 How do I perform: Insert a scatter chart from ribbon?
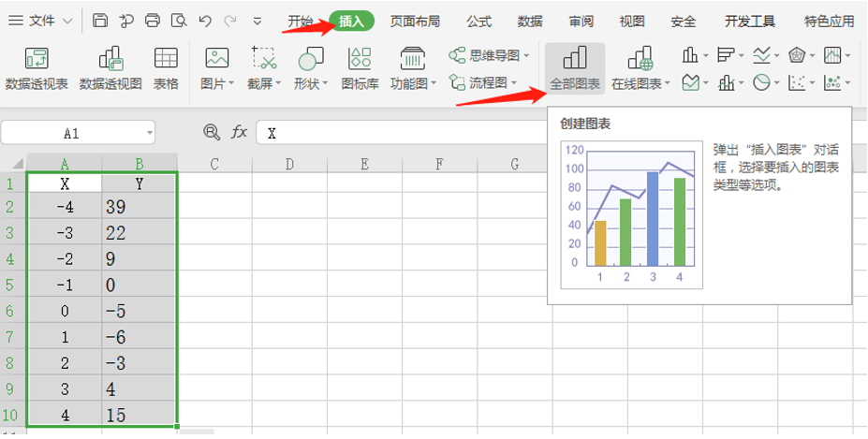point(797,83)
